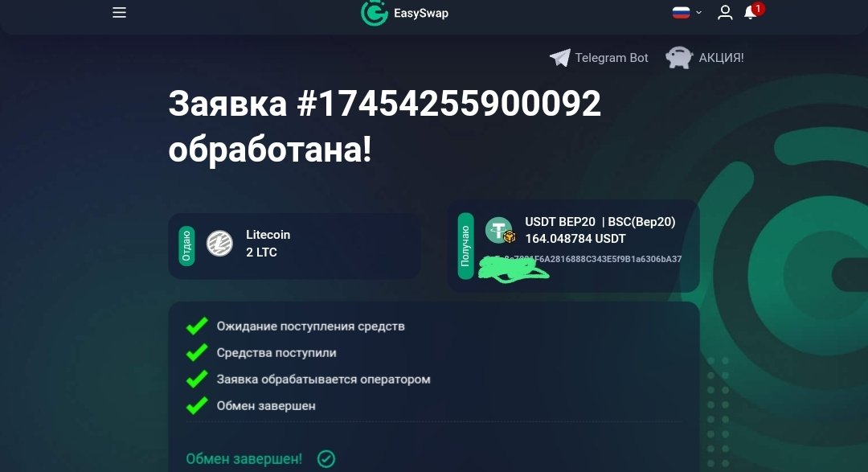Image resolution: width=868 pixels, height=472 pixels.
Task: Click the piggy bank promo icon
Action: point(679,58)
